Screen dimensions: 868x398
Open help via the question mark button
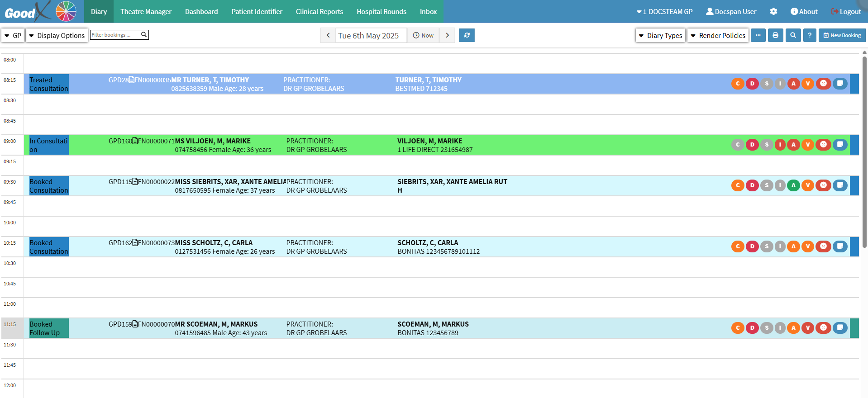[810, 35]
